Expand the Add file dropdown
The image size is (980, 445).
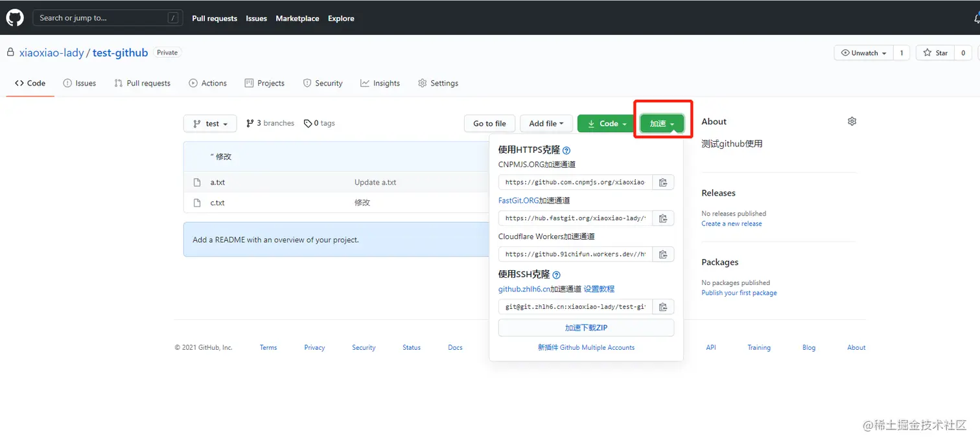coord(546,123)
